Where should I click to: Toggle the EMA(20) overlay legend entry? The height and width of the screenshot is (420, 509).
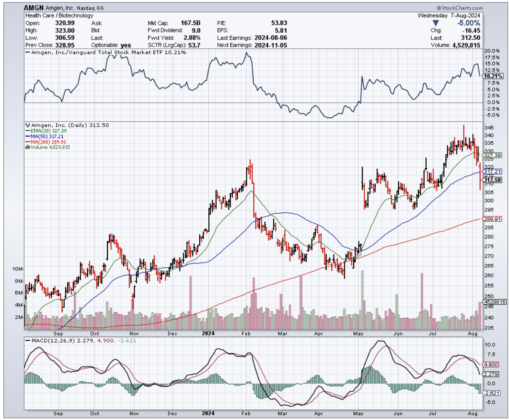point(45,131)
